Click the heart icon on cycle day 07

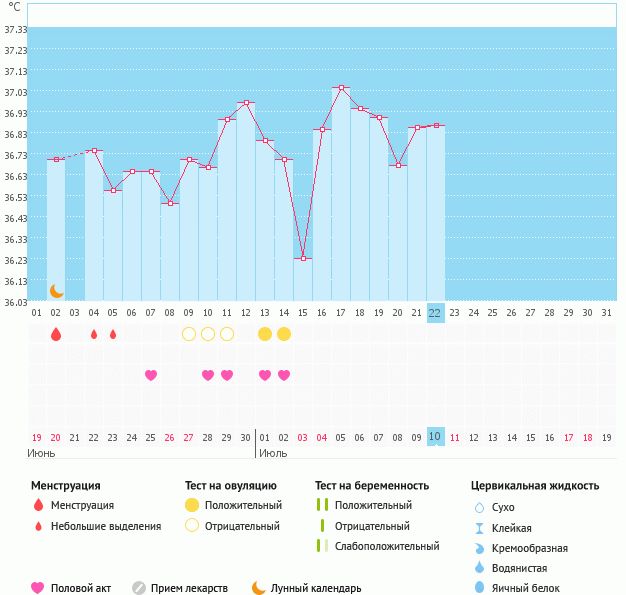[x=151, y=375]
